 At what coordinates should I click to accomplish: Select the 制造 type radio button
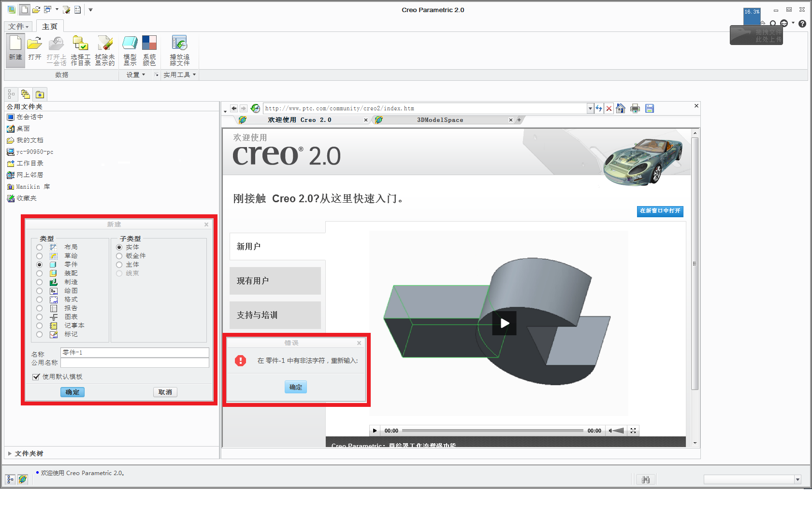(x=40, y=282)
